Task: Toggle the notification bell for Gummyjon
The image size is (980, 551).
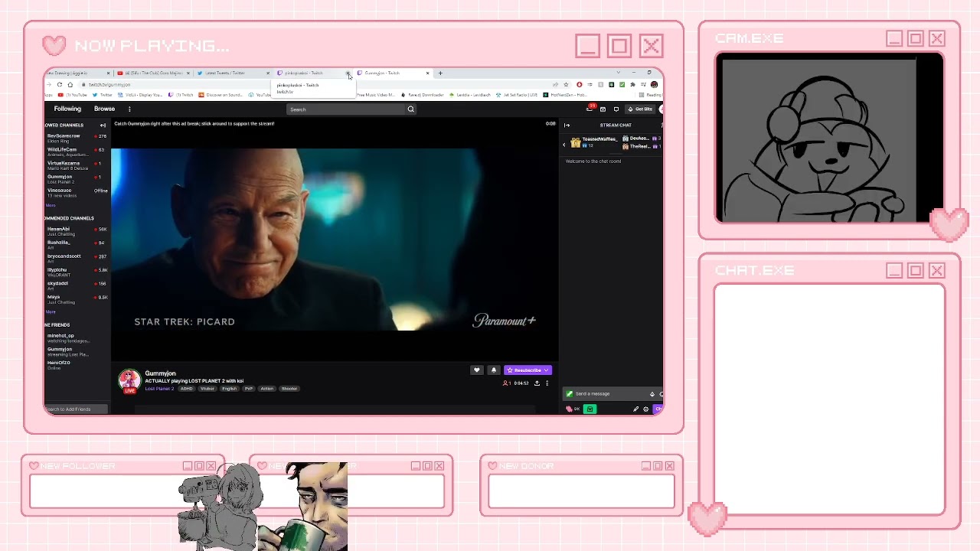Action: point(493,370)
